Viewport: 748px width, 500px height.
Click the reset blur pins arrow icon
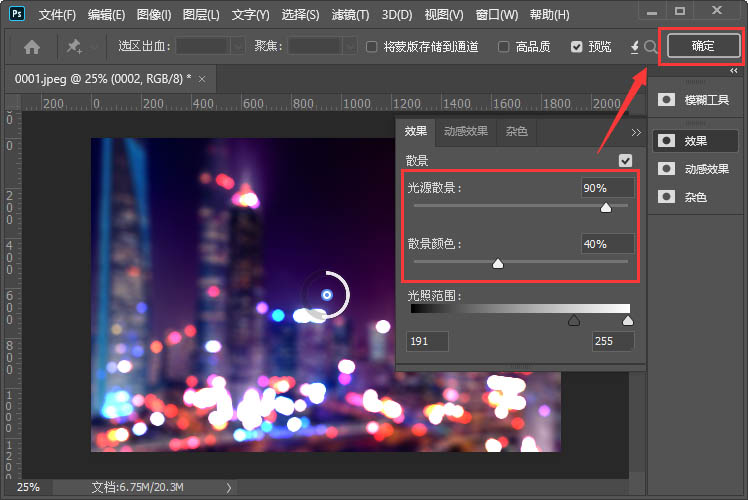[x=634, y=47]
